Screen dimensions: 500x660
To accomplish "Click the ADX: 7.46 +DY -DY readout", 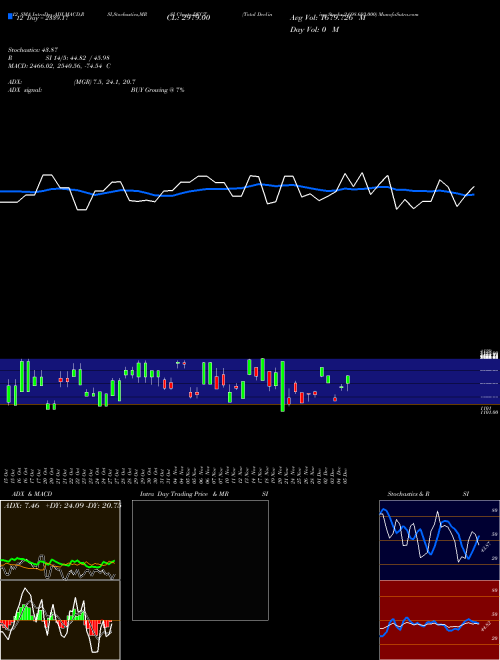I will 62,505.
